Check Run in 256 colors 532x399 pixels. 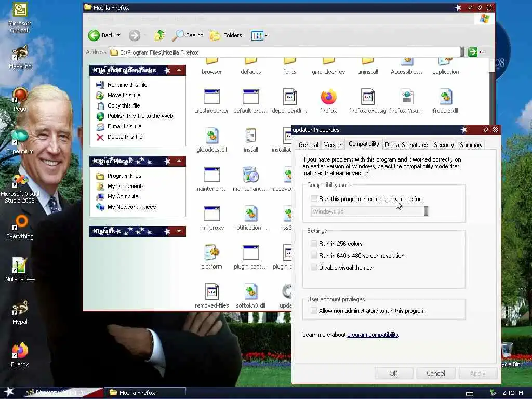(x=314, y=244)
